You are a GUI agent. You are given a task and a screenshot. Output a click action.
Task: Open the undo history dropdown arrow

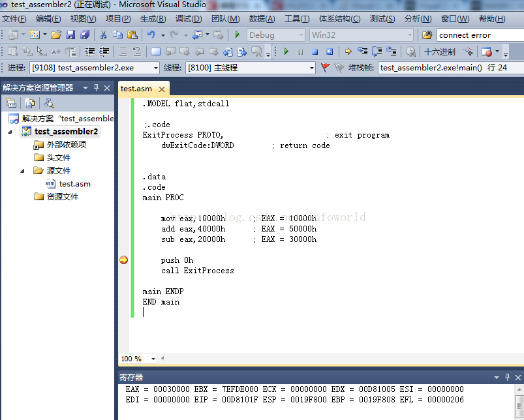162,35
